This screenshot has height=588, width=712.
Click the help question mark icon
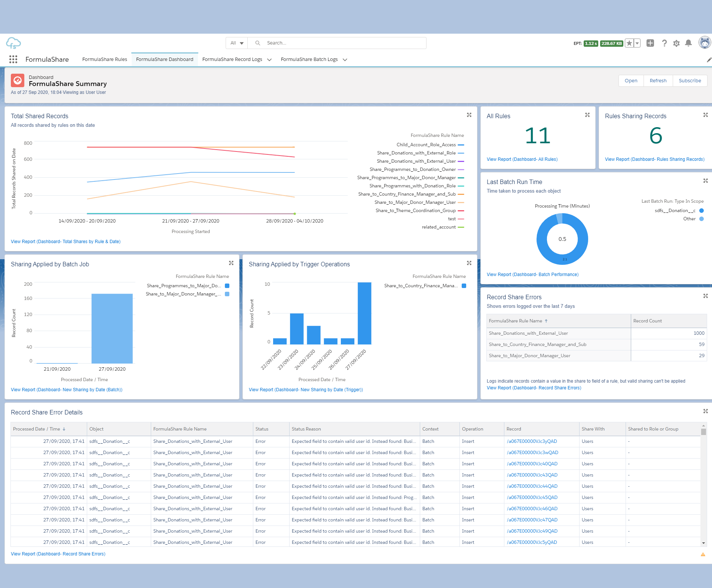coord(664,43)
